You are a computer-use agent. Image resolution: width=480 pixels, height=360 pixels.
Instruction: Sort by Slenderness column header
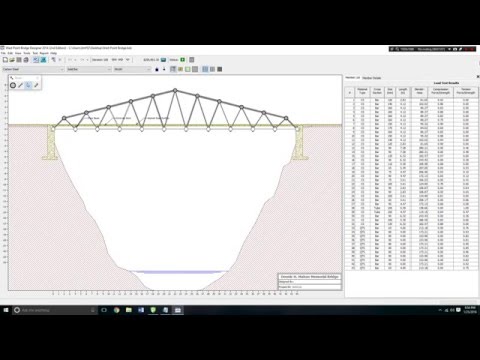pos(419,91)
